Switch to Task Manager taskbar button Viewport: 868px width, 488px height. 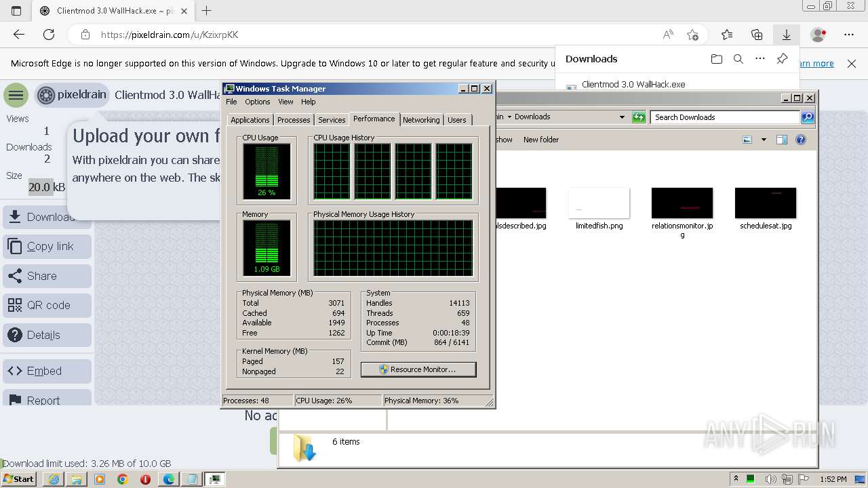215,479
